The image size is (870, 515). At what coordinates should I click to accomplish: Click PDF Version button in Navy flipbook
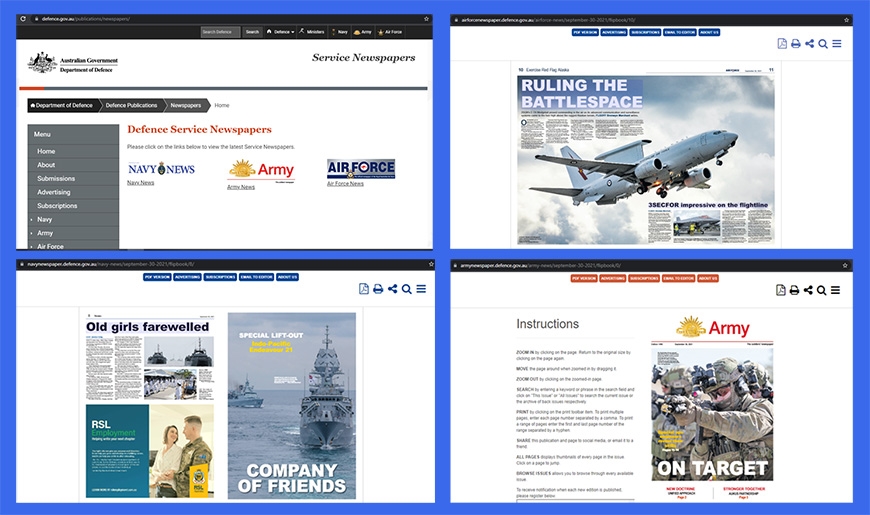tap(157, 277)
